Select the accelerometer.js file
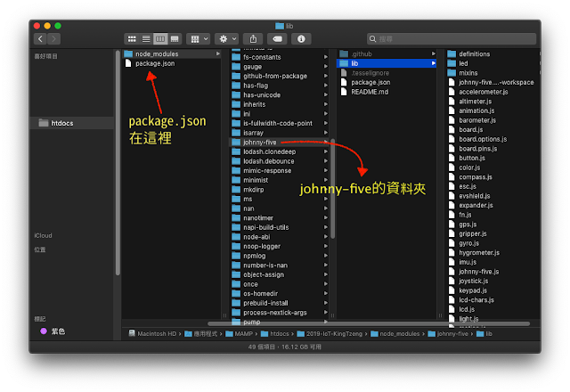 click(x=493, y=92)
